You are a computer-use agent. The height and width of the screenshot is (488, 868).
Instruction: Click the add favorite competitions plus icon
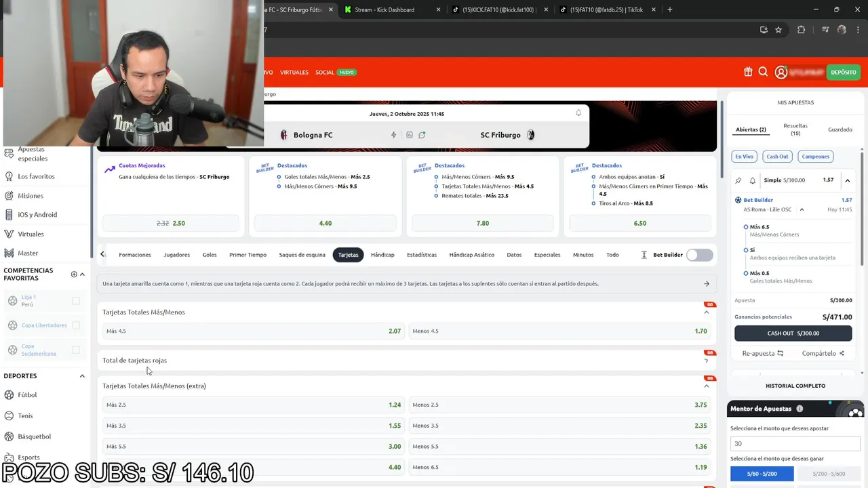coord(74,274)
